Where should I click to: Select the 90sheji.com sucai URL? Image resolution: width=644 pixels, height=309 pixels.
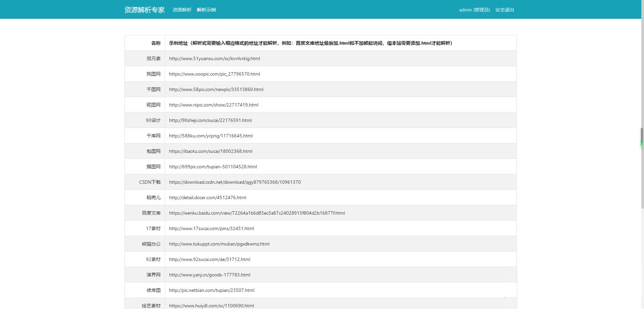tap(210, 120)
